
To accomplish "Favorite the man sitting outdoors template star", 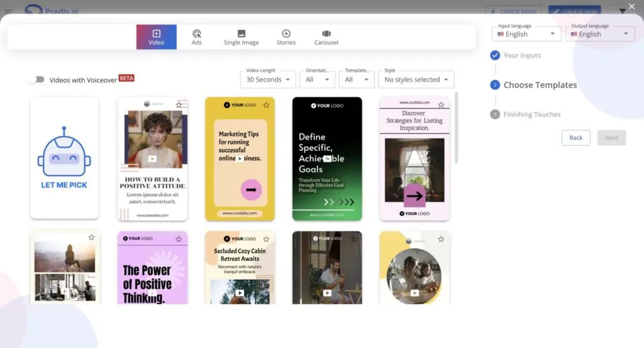I will pyautogui.click(x=353, y=238).
